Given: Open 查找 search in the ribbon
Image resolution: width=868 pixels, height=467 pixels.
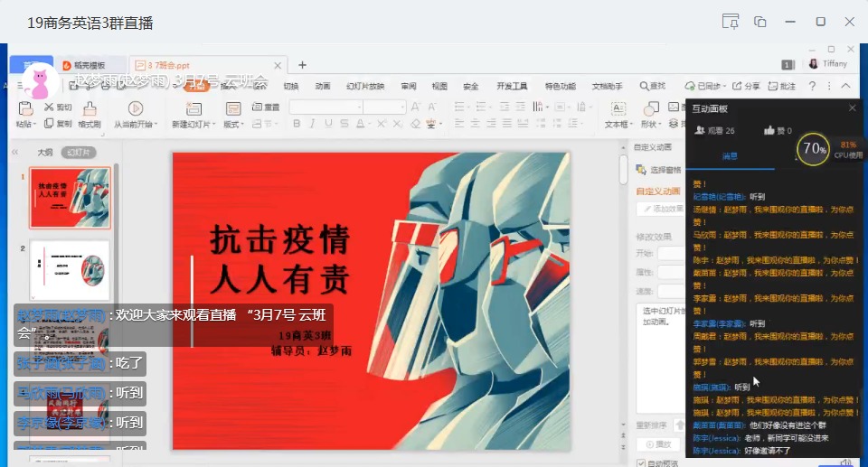Looking at the screenshot, I should tap(652, 87).
